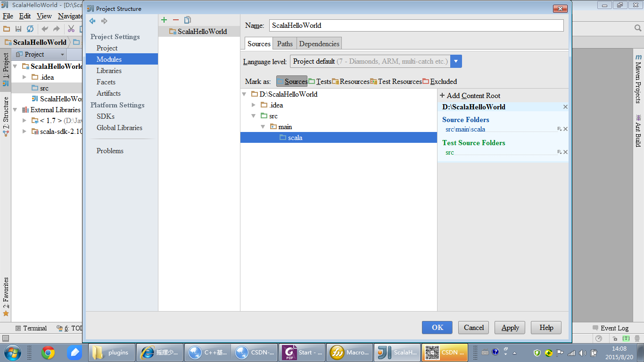Screen dimensions: 644x362
Task: Switch to the Dependencies tab
Action: pos(319,44)
